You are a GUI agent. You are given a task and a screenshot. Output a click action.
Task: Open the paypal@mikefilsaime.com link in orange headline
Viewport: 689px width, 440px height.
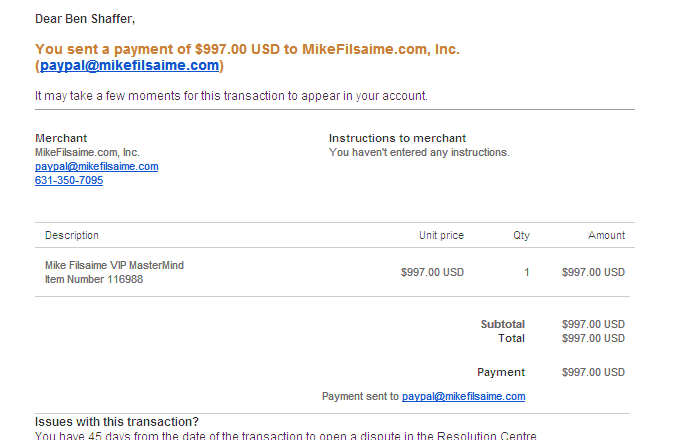pyautogui.click(x=129, y=66)
